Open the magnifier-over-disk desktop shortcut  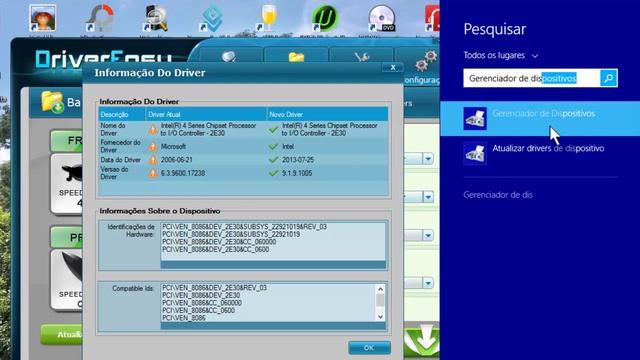click(x=156, y=18)
